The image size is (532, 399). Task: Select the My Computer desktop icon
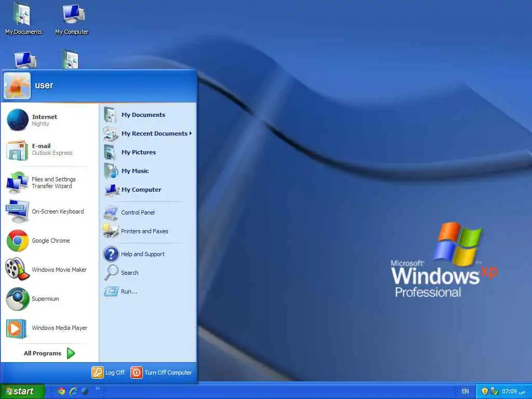point(72,19)
